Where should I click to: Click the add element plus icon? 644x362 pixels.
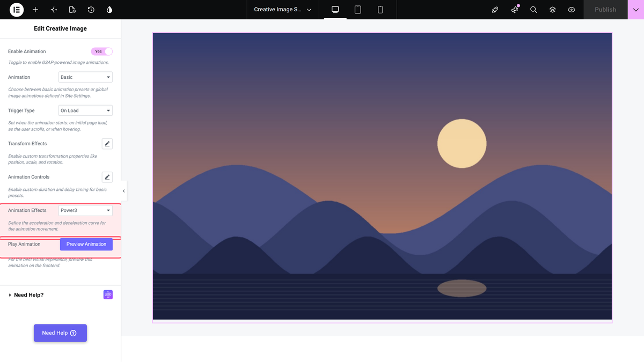[x=35, y=10]
